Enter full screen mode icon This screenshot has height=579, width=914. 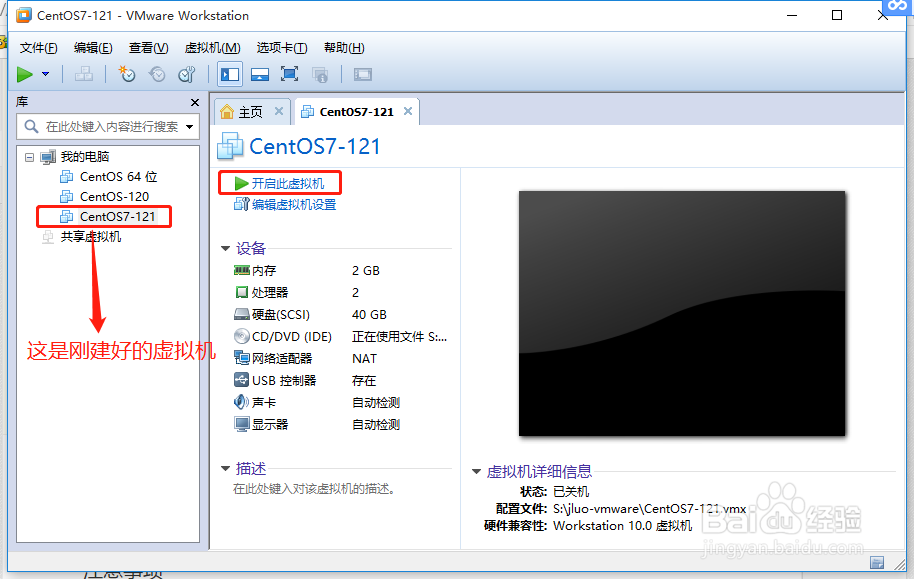(x=289, y=74)
